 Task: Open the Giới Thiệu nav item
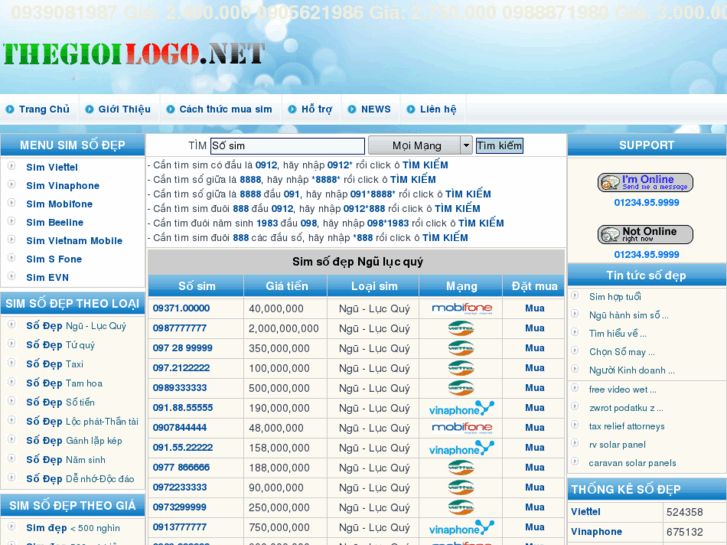(124, 109)
